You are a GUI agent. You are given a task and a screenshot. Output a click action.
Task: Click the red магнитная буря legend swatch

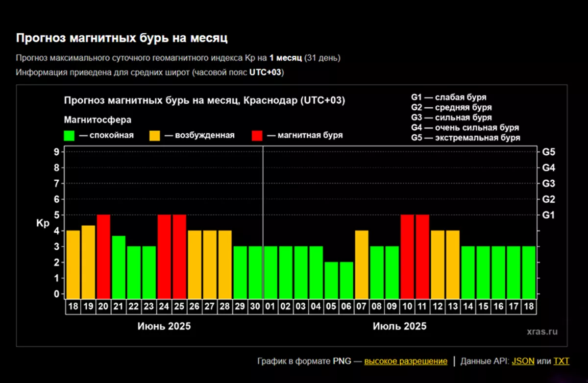pos(257,136)
